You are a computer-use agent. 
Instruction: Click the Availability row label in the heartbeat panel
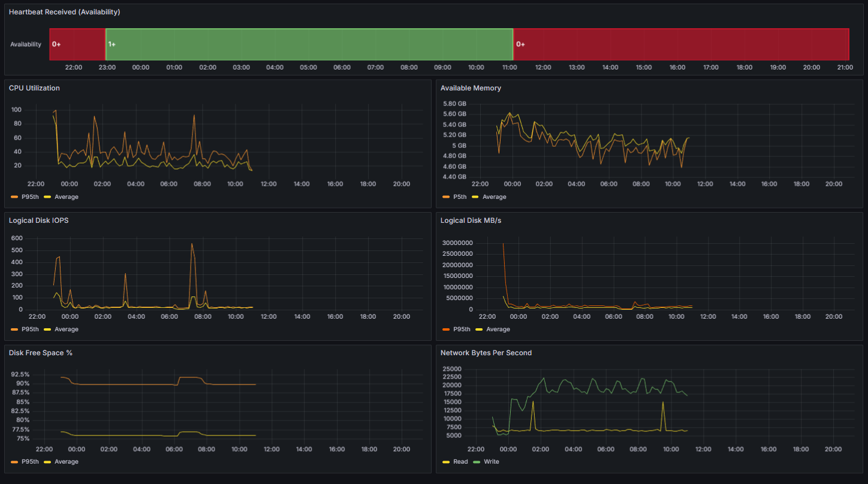pos(26,44)
